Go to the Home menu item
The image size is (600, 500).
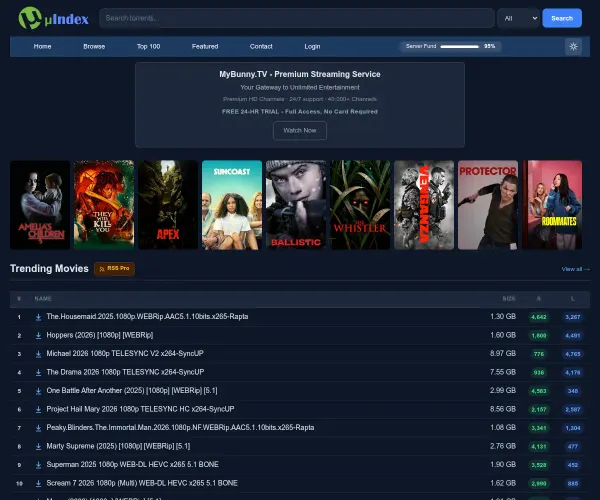[42, 46]
